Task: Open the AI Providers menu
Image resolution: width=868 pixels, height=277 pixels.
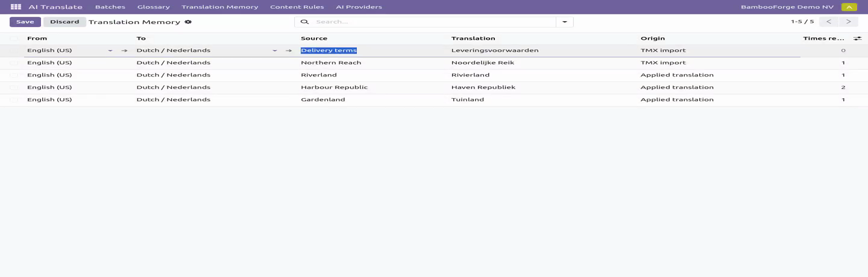Action: 359,7
